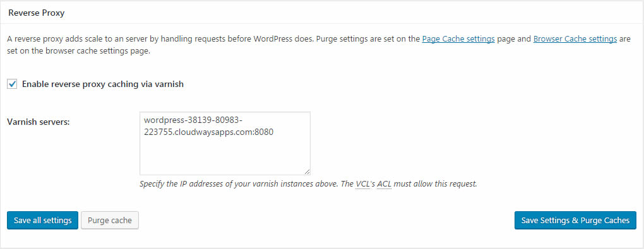Open the Page Cache settings link
This screenshot has width=644, height=249.
[x=458, y=39]
